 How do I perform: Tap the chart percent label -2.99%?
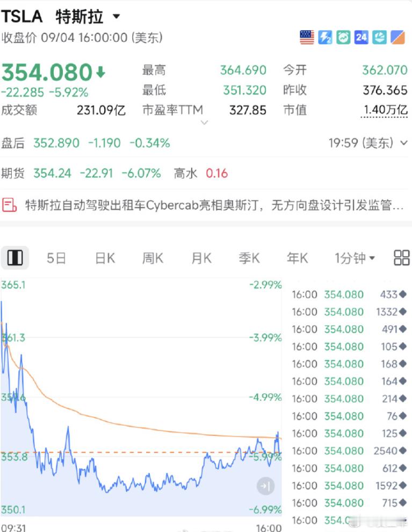[265, 285]
